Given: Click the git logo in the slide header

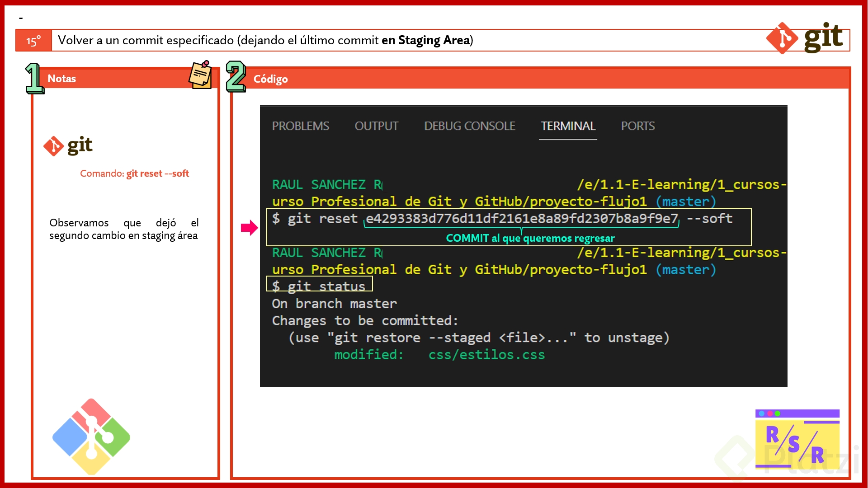Looking at the screenshot, I should tap(805, 38).
